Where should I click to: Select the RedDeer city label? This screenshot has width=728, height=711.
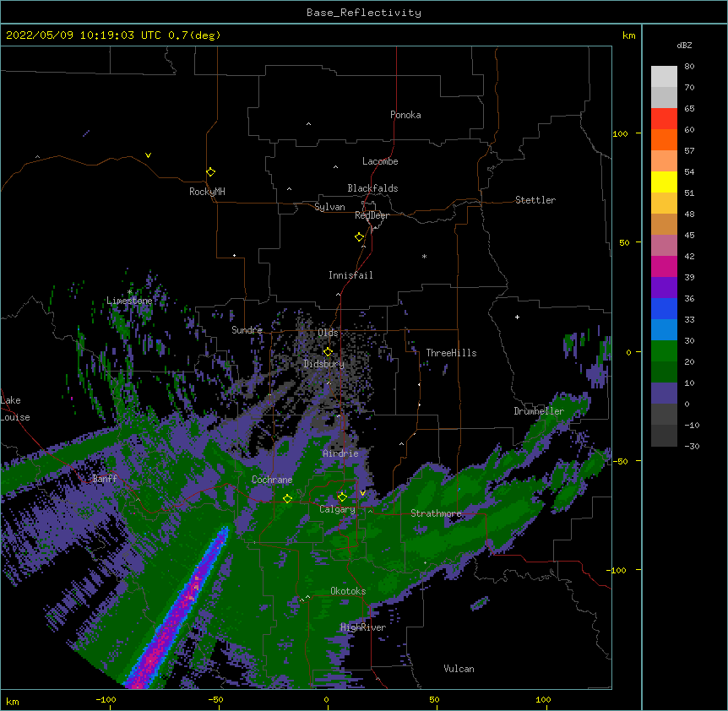pos(372,215)
